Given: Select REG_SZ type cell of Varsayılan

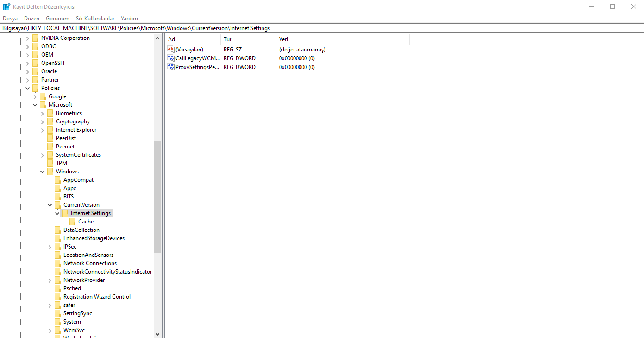Looking at the screenshot, I should click(x=232, y=50).
